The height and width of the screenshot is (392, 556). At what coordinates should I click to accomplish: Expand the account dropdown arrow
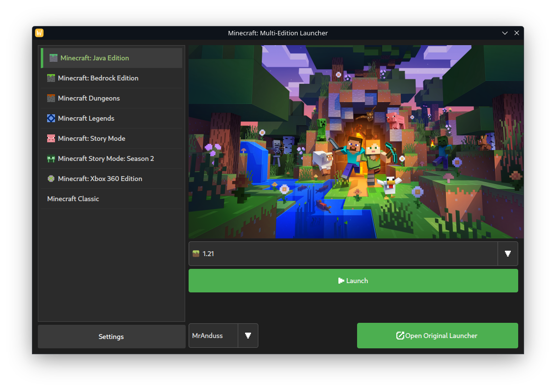[x=248, y=336]
